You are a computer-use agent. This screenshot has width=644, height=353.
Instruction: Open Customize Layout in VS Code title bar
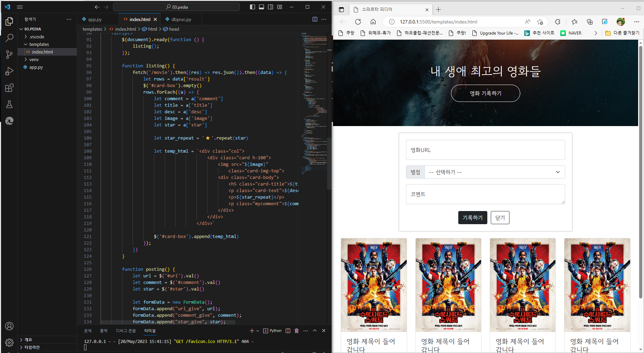click(x=280, y=7)
